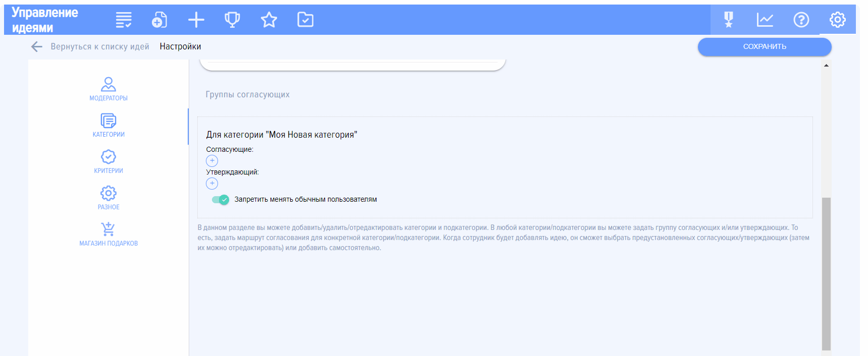
Task: Go back via 'Вернуться к списку идей'
Action: 91,46
